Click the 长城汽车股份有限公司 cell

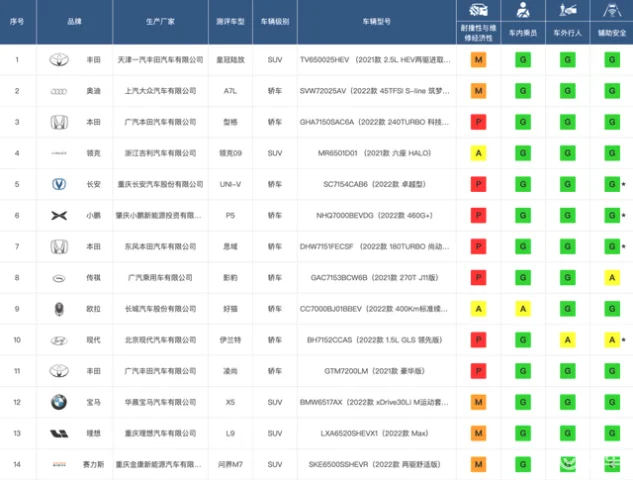[160, 309]
